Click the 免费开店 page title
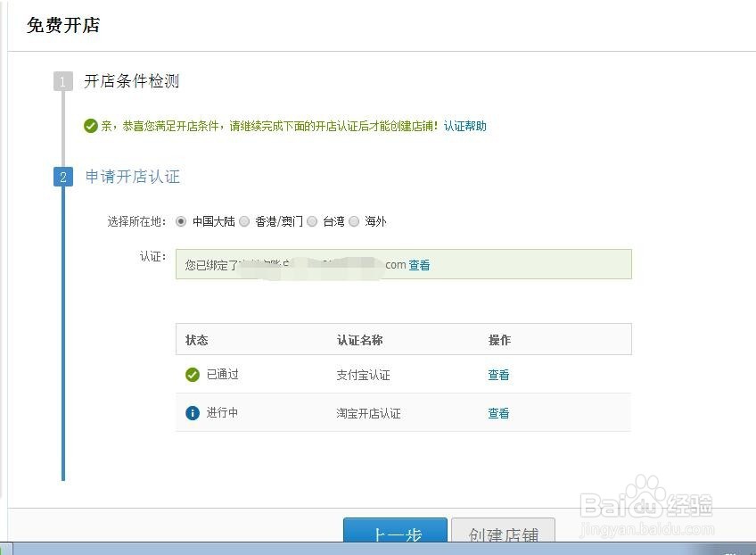This screenshot has width=756, height=555. tap(63, 25)
